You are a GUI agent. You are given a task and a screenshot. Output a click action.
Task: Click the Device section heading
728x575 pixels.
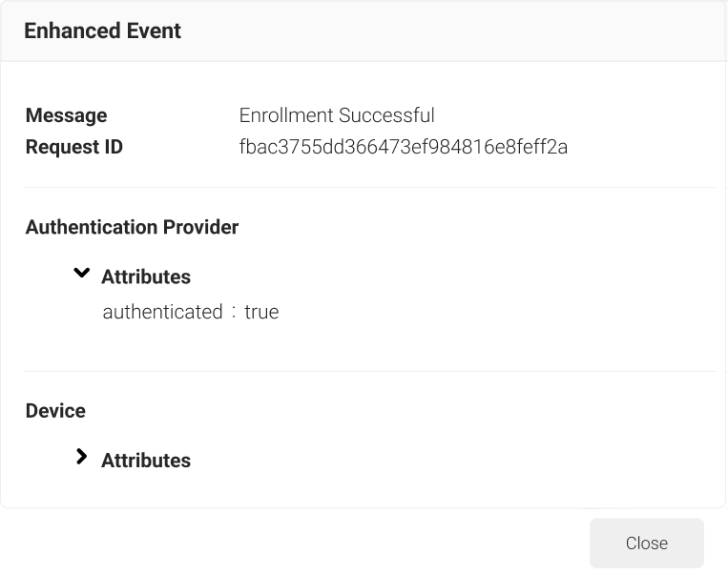(x=55, y=411)
